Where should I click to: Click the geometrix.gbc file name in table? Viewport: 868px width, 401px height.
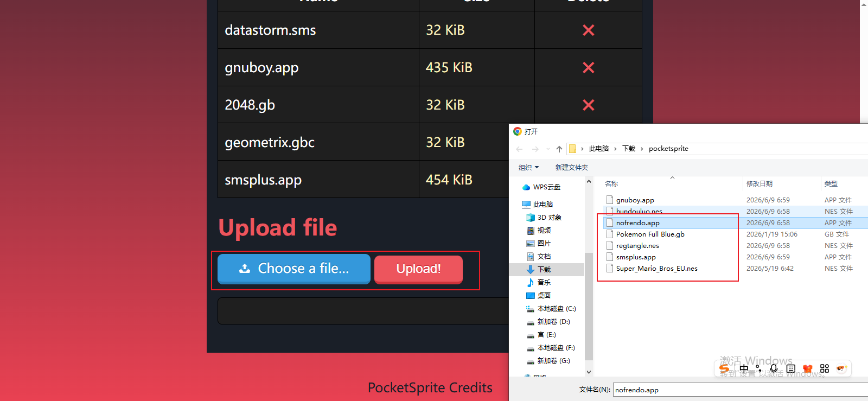pyautogui.click(x=270, y=143)
